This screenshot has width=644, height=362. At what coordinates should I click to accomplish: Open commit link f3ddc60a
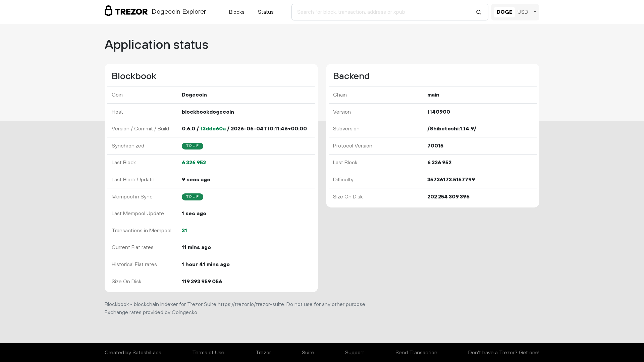(x=213, y=129)
